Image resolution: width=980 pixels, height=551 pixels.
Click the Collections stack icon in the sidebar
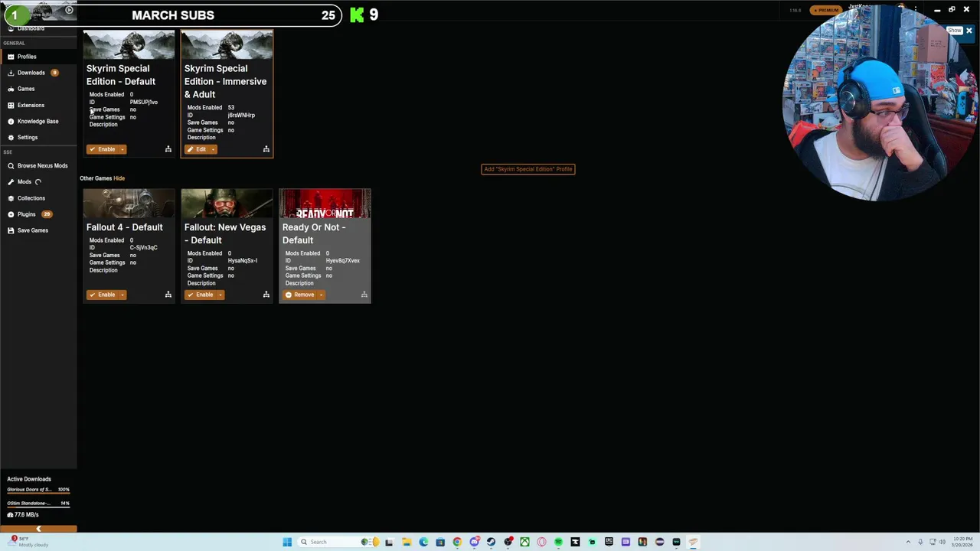coord(11,198)
